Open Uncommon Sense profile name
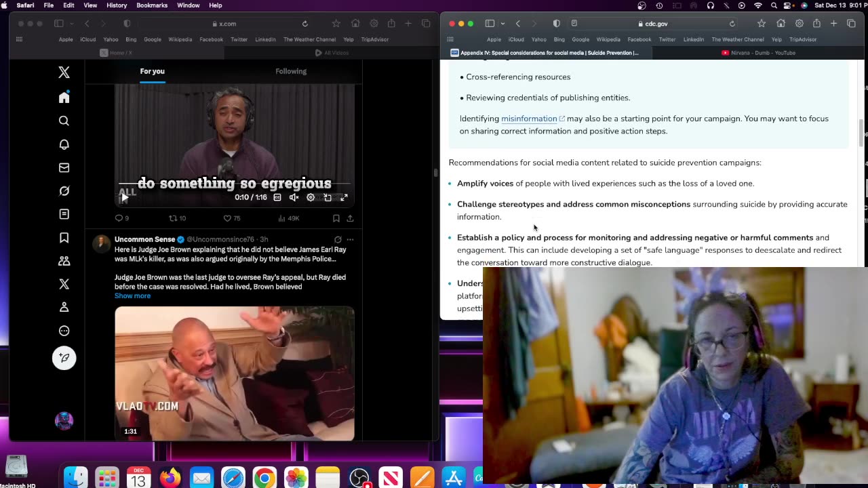The image size is (868, 488). tap(144, 239)
